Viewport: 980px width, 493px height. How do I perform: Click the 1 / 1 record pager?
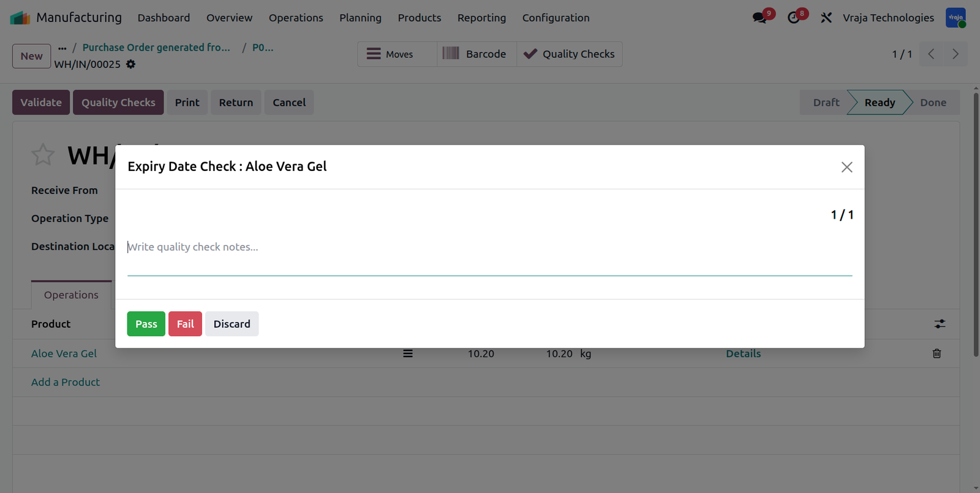pyautogui.click(x=902, y=54)
